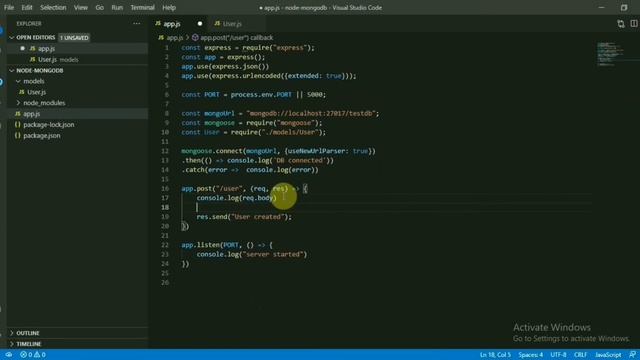Show errors and warnings count in status bar
The height and width of the screenshot is (360, 640).
33,355
